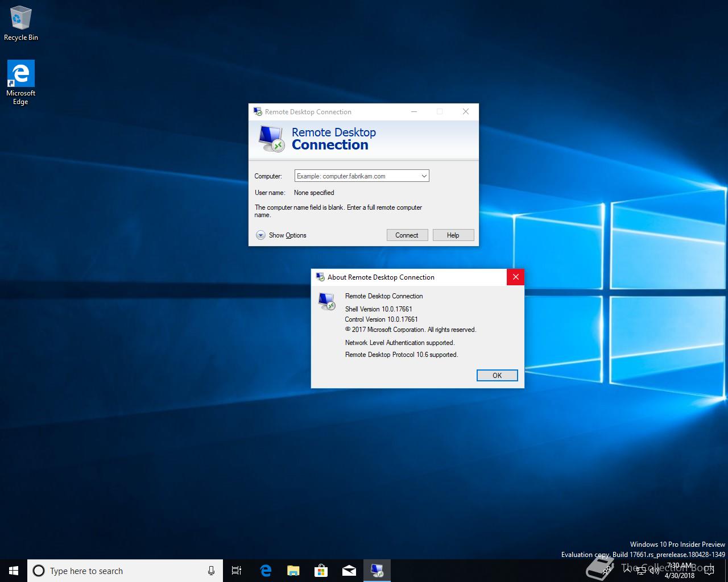This screenshot has height=582, width=728.
Task: Click the microphone icon in search box
Action: [211, 571]
